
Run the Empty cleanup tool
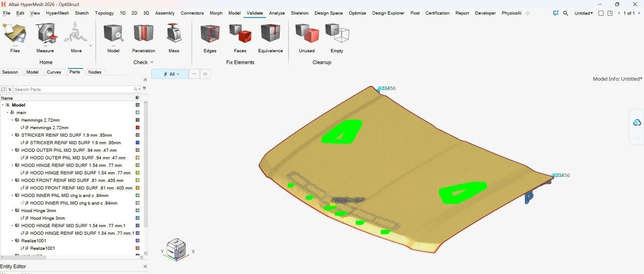[337, 34]
